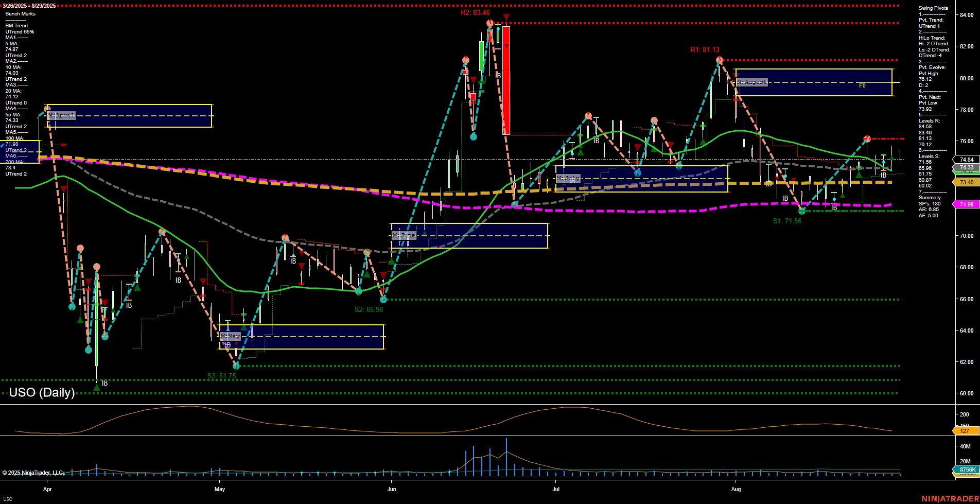Click the green up-triangle near the mid-August recovery
Viewport: 980px width, 504px height.
pos(859,175)
